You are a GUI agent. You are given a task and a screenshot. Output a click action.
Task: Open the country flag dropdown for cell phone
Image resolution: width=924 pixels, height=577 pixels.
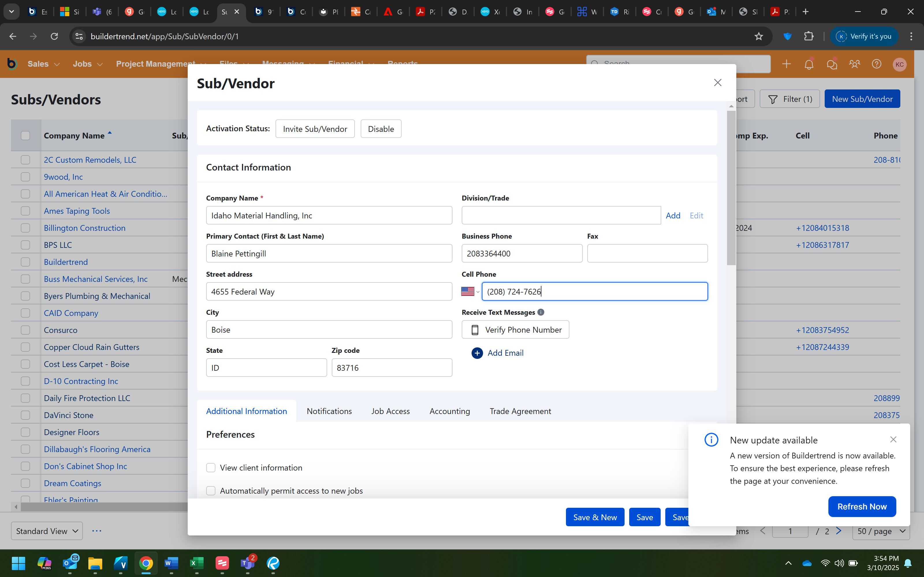[470, 292]
